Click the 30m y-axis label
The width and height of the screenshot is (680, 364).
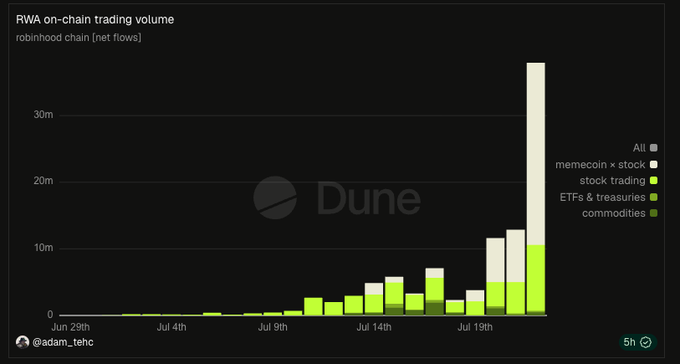(43, 115)
